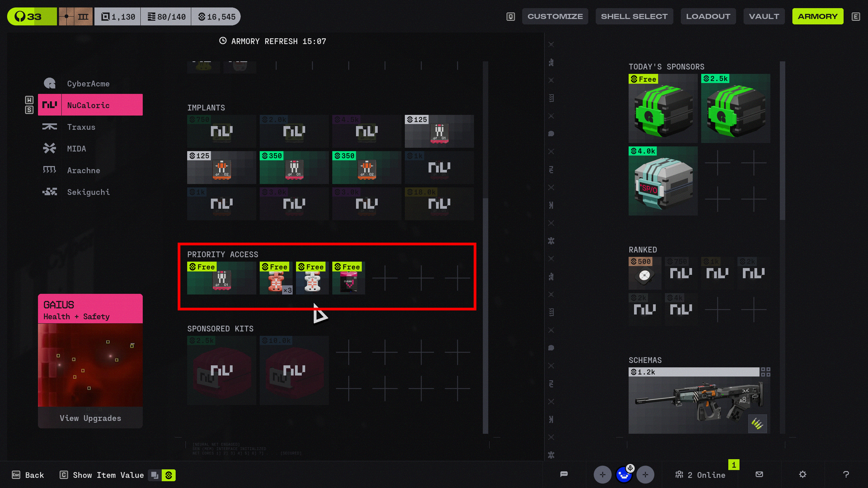This screenshot has height=488, width=868.
Task: Click the ammo icon on schema weapon
Action: pyautogui.click(x=757, y=424)
